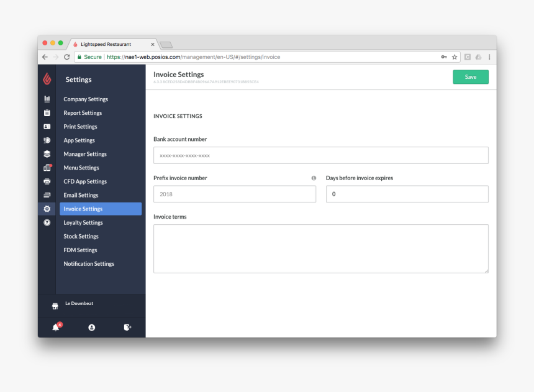Open the reports bar chart icon
The height and width of the screenshot is (392, 534).
pyautogui.click(x=47, y=99)
